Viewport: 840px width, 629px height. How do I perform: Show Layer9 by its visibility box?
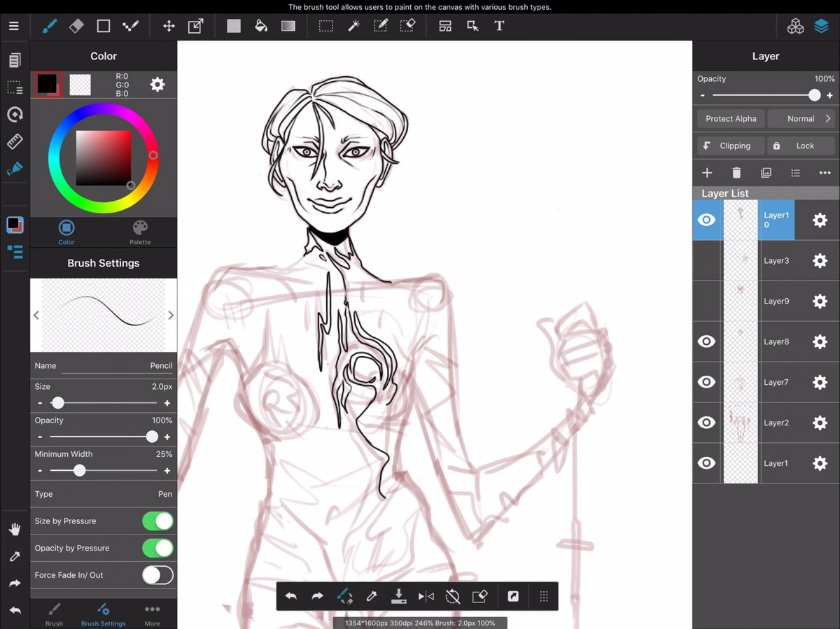click(707, 301)
